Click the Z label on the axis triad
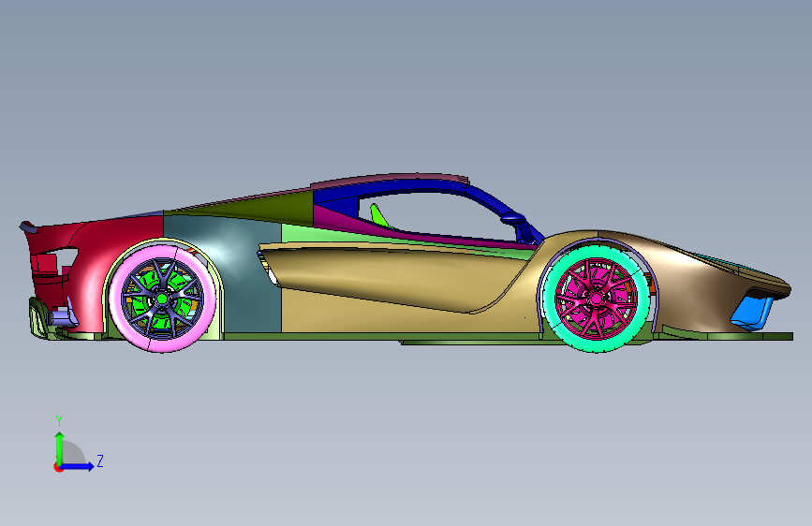This screenshot has width=812, height=526. [100, 460]
